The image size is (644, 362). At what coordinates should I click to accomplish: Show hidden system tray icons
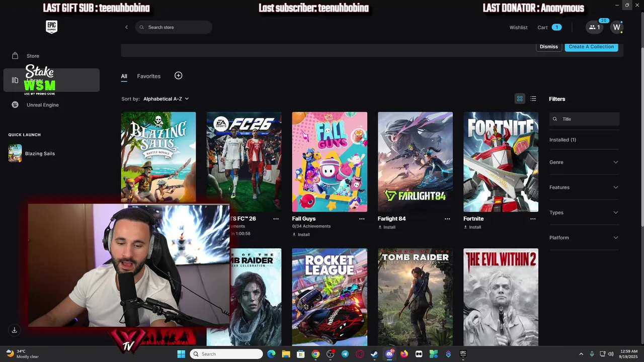click(581, 354)
